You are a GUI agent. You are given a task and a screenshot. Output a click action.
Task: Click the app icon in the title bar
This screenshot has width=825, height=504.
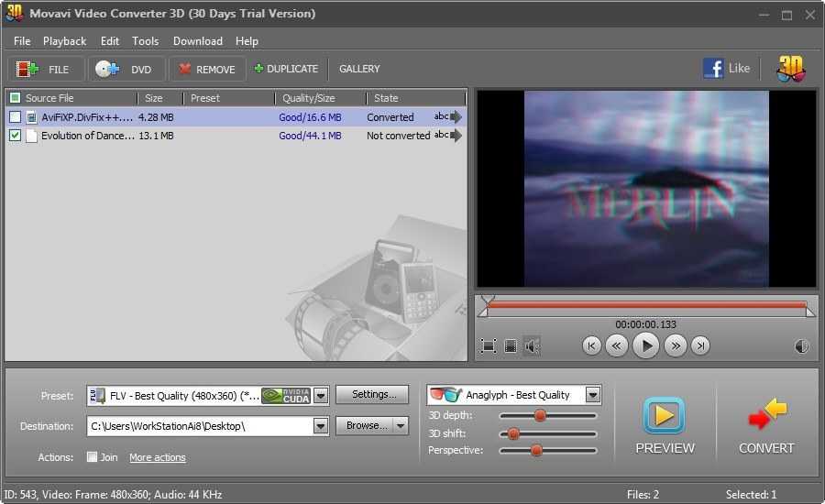click(14, 13)
